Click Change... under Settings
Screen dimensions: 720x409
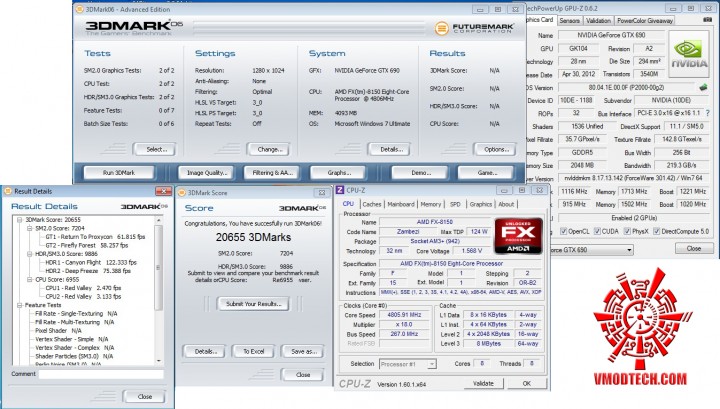(270, 150)
